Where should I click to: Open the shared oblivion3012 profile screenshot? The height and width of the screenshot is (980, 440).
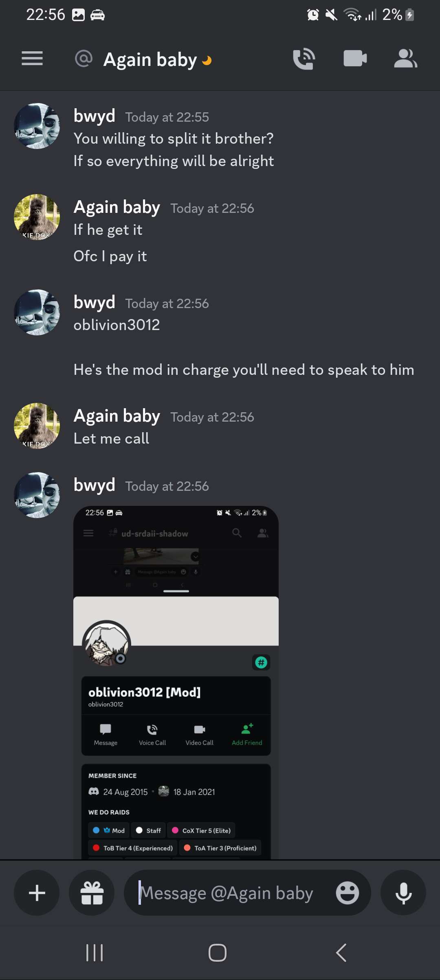click(176, 682)
